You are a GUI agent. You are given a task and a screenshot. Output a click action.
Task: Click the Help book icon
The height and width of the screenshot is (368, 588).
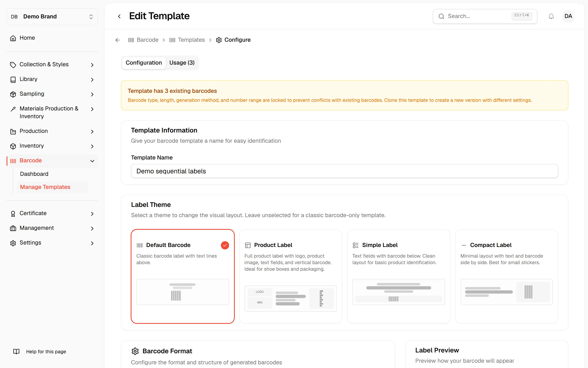point(16,351)
